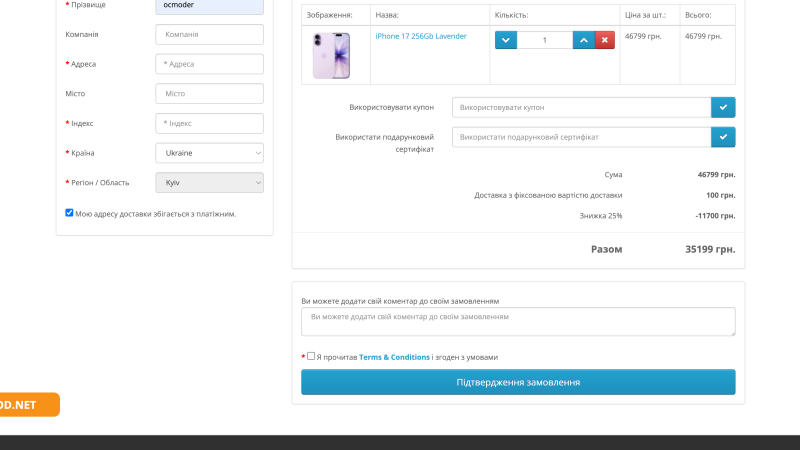800x450 pixels.
Task: Open iPhone 17 256Gb Lavender product link
Action: tap(421, 36)
